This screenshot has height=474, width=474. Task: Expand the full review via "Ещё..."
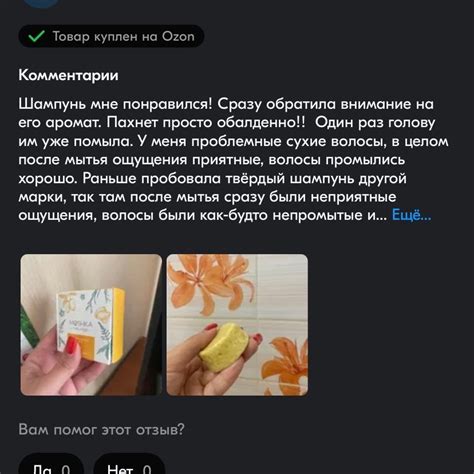411,215
